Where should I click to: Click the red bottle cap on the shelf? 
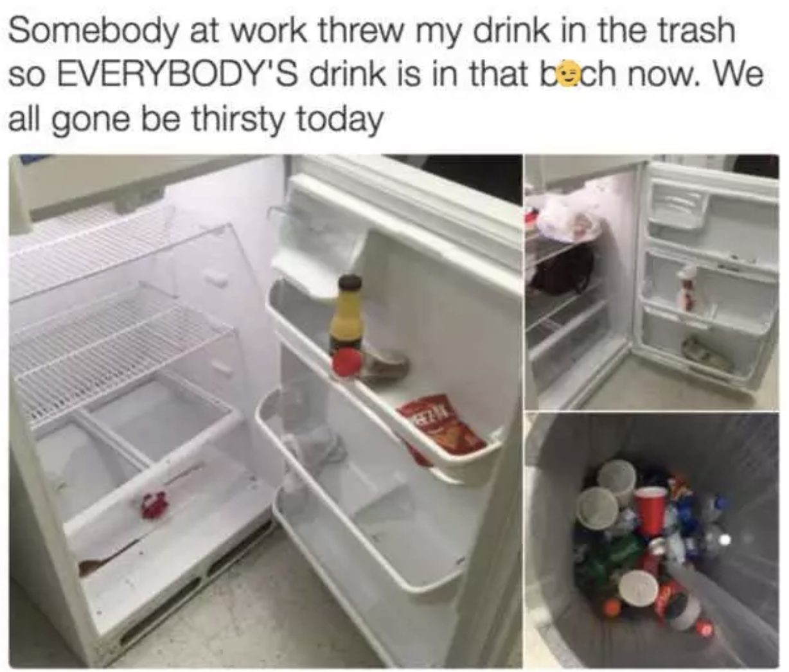click(346, 364)
